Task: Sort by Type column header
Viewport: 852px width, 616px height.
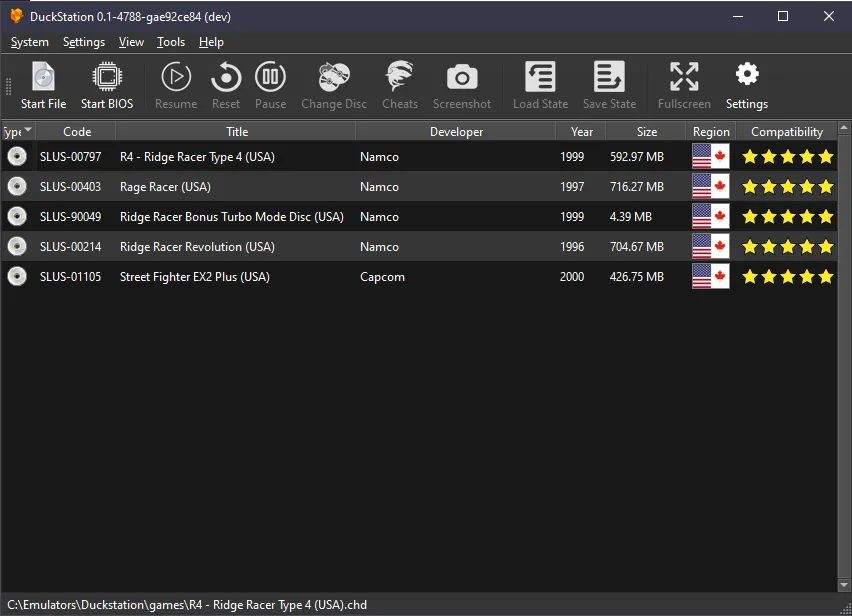Action: [18, 131]
